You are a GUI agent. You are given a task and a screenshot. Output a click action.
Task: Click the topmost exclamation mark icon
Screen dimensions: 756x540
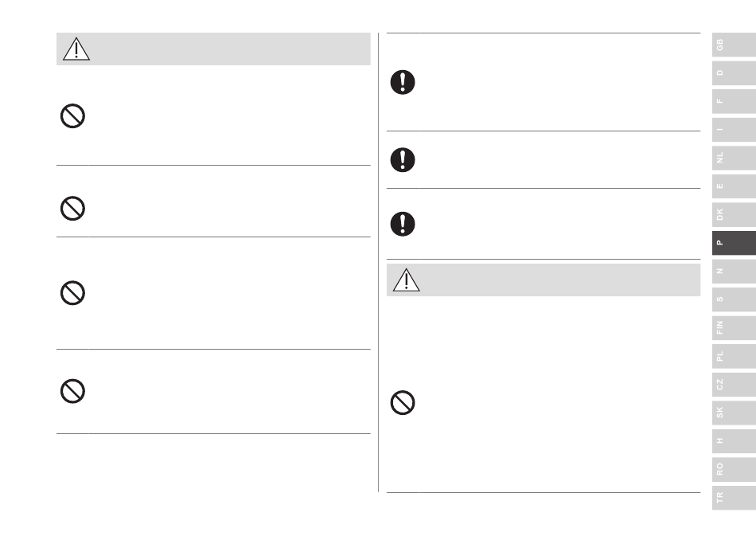(403, 82)
